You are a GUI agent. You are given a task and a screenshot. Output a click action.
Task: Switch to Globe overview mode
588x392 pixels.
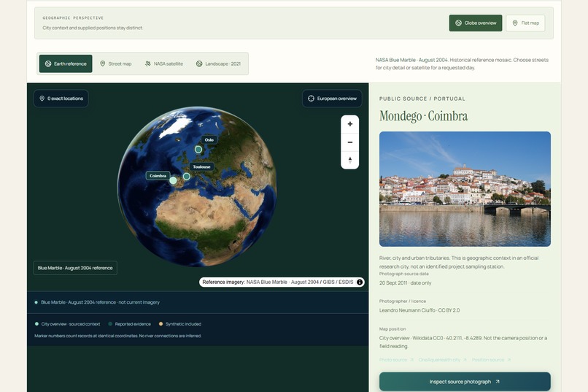475,23
